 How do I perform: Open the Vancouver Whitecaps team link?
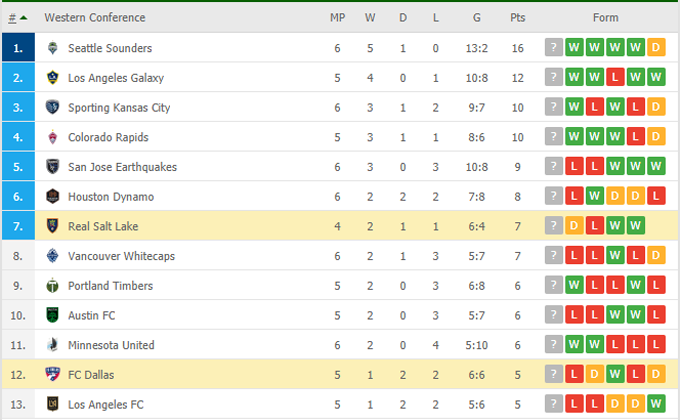coord(121,256)
